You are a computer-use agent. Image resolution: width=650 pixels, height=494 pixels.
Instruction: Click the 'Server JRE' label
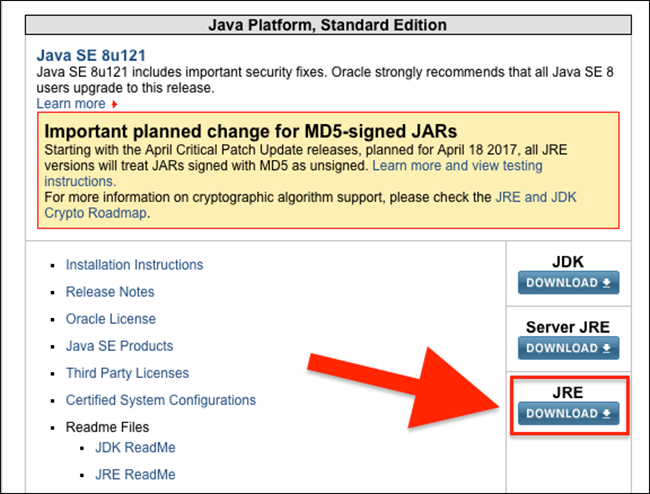[x=568, y=327]
